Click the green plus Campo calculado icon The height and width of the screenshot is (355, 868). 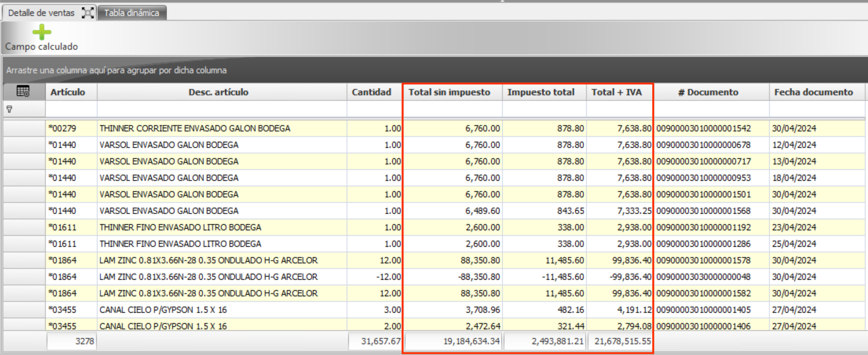41,32
